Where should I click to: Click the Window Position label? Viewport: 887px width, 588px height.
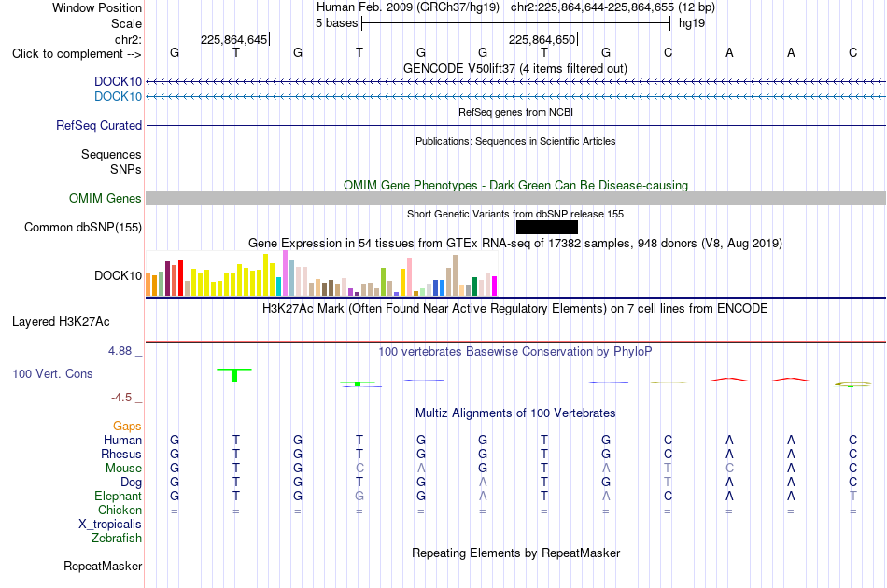click(97, 7)
